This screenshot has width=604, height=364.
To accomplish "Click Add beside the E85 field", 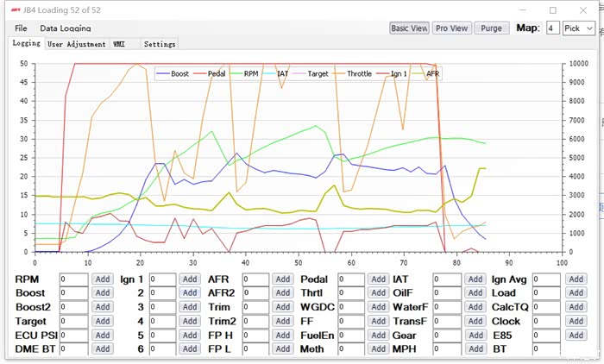I will [x=576, y=335].
